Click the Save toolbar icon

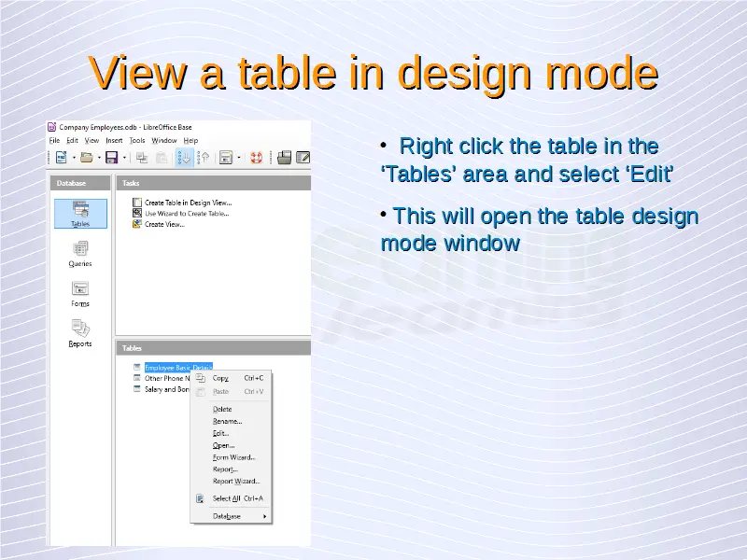[111, 158]
